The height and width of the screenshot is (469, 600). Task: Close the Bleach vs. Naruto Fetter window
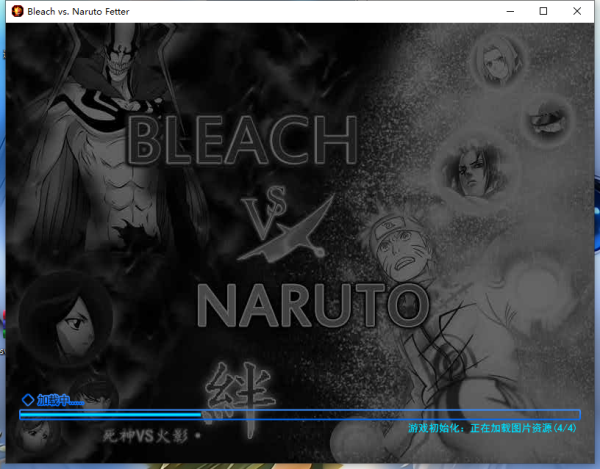click(577, 11)
